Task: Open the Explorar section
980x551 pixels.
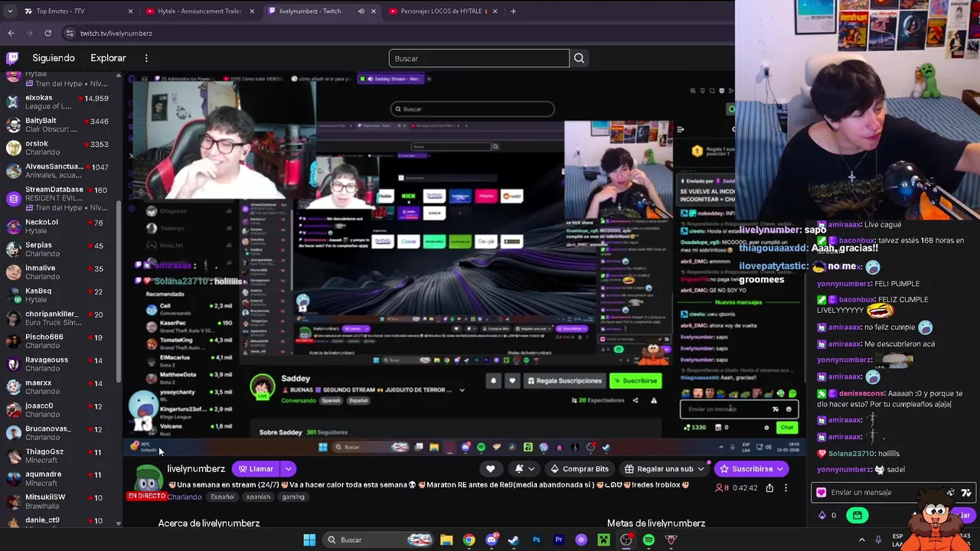Action: (108, 58)
